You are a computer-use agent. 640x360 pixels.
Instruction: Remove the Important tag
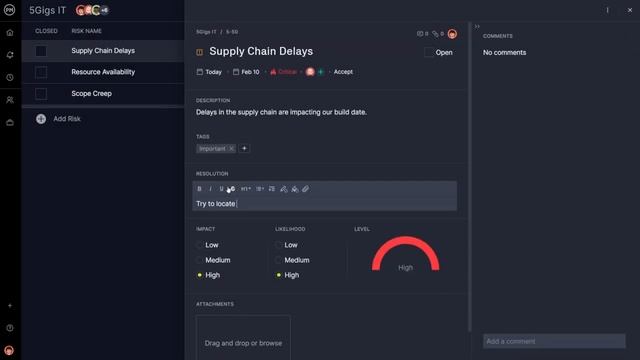[x=231, y=149]
